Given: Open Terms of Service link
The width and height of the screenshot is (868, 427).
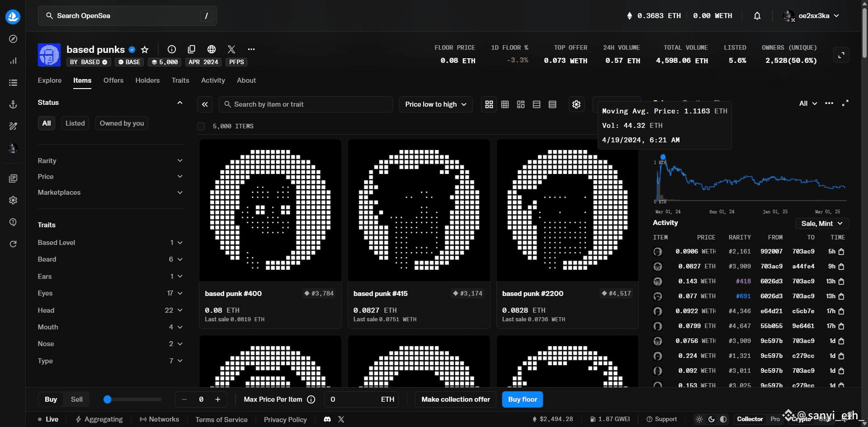Looking at the screenshot, I should [x=222, y=420].
